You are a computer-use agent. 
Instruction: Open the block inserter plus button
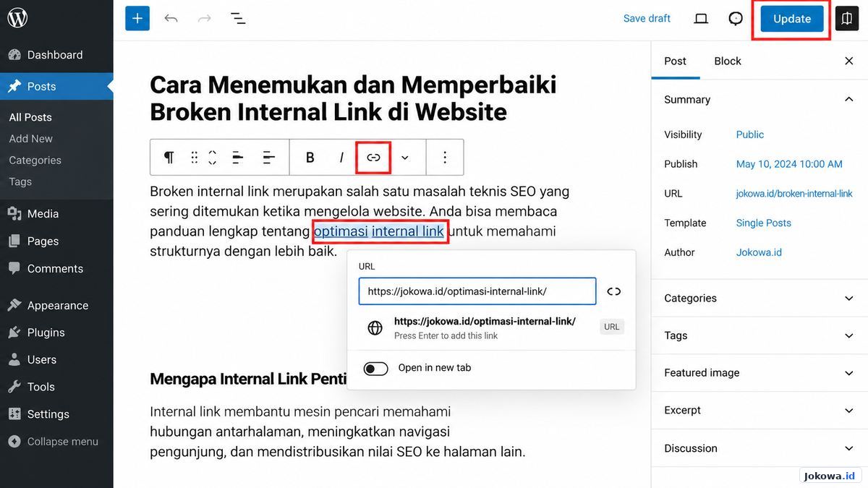137,18
